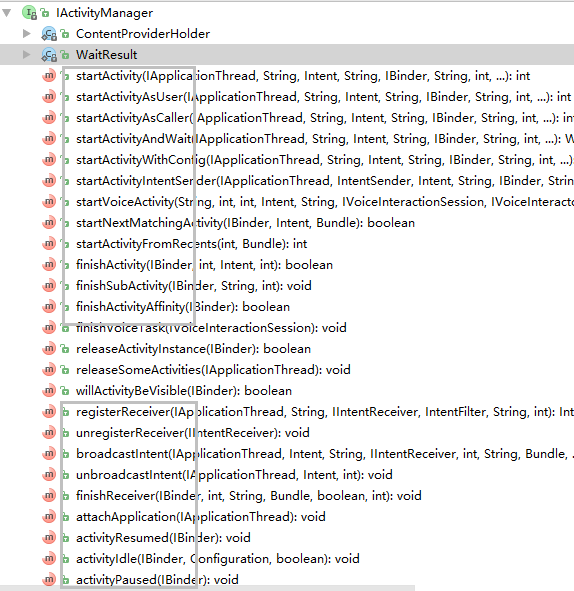This screenshot has width=574, height=591.
Task: Collapse the IActivityManager tree node
Action: pos(6,13)
